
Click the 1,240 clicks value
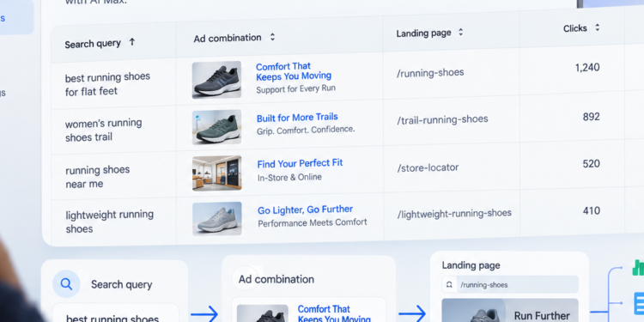click(x=587, y=67)
